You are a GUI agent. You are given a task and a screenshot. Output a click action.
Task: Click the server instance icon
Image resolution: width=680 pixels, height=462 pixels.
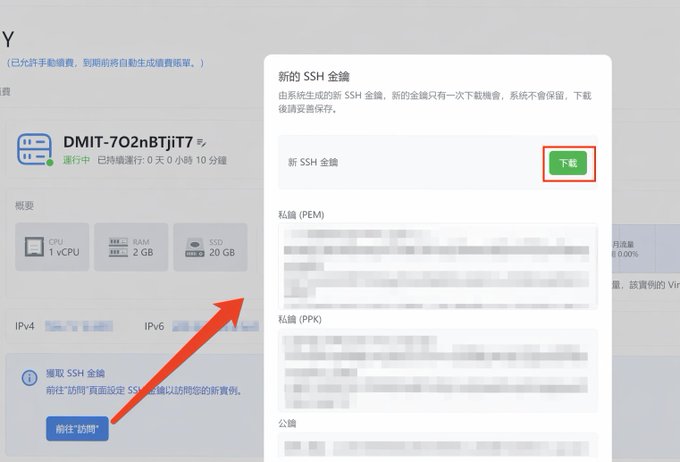click(34, 149)
